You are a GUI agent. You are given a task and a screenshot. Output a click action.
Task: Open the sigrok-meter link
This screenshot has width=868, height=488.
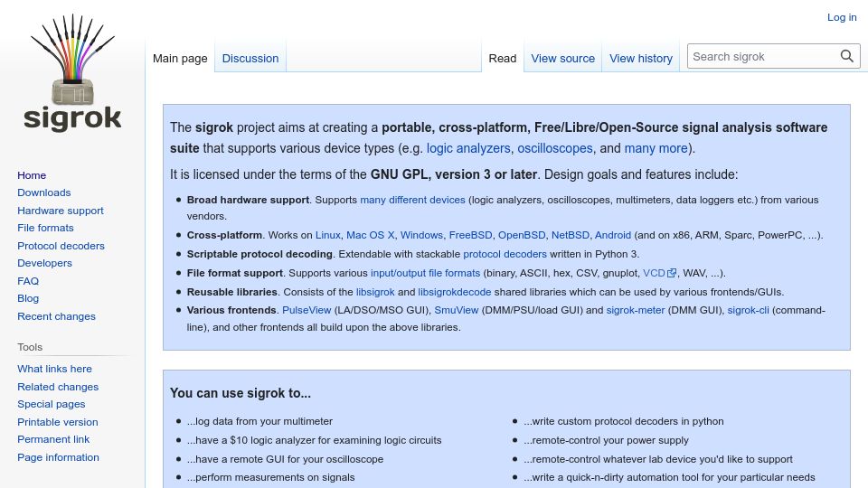(x=636, y=310)
